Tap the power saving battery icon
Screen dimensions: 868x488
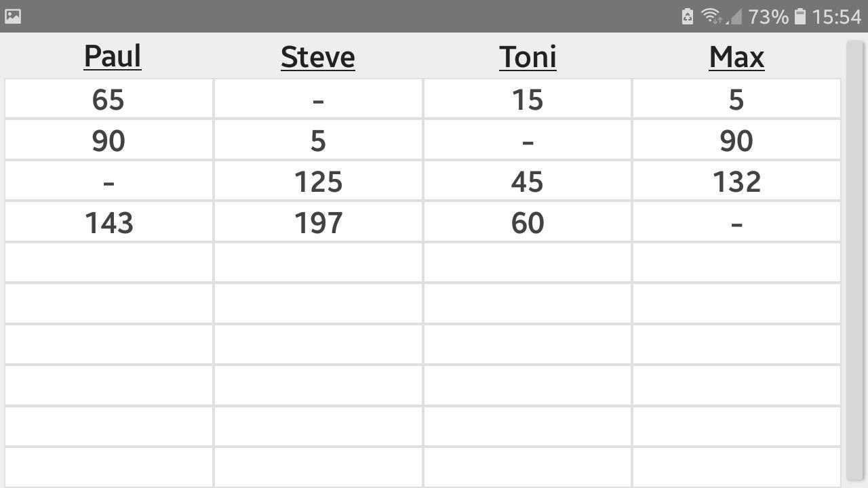point(687,16)
